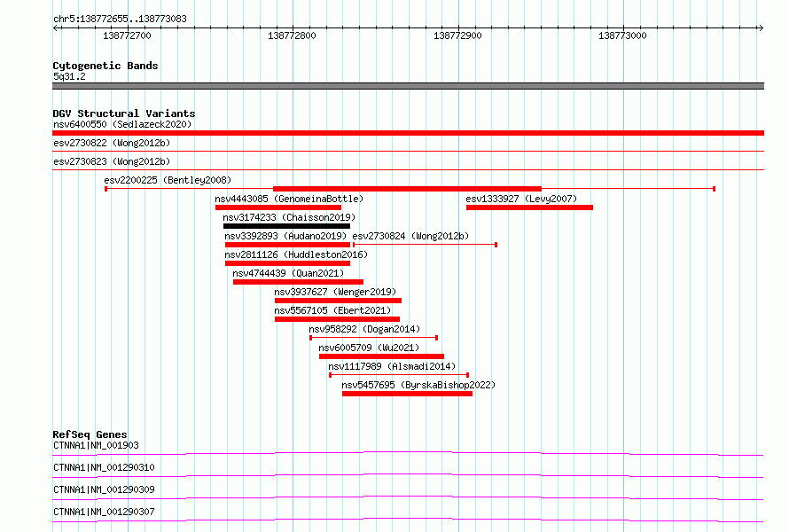This screenshot has height=532, width=789.
Task: Open the esv2730824 (Wong2012b) label
Action: [x=410, y=236]
